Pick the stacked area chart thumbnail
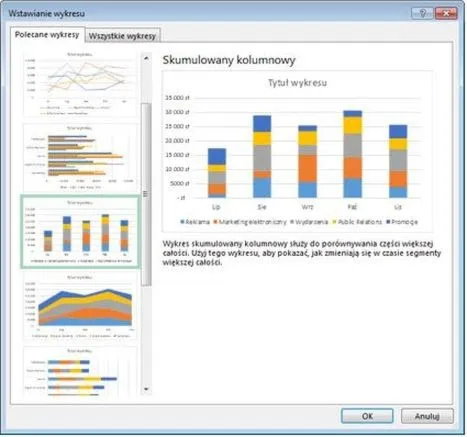Viewport: 467px width, 437px height. tap(80, 306)
